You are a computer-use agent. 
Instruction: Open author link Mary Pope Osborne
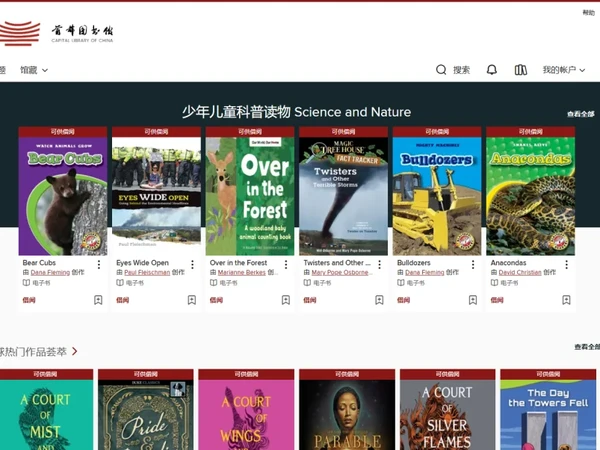click(340, 272)
